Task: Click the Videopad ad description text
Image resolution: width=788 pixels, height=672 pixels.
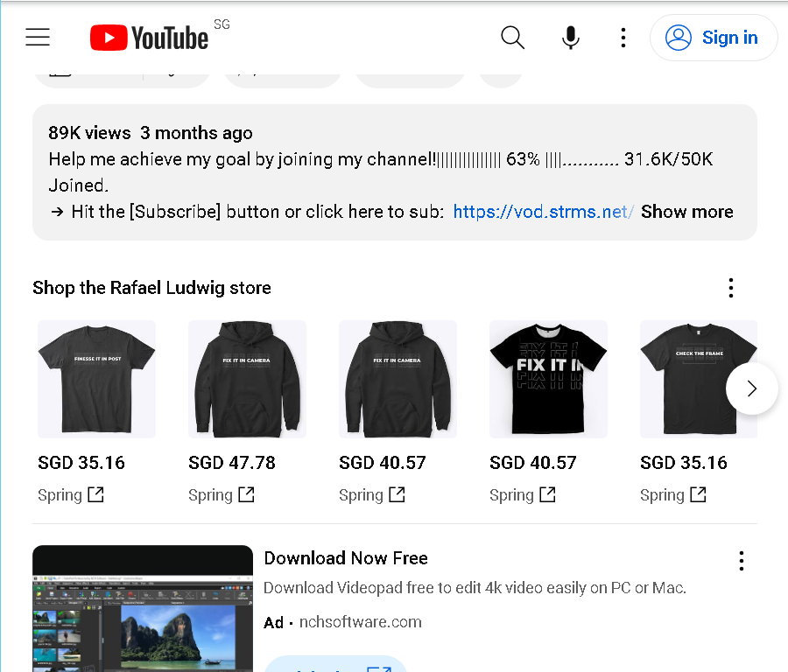Action: click(x=475, y=588)
